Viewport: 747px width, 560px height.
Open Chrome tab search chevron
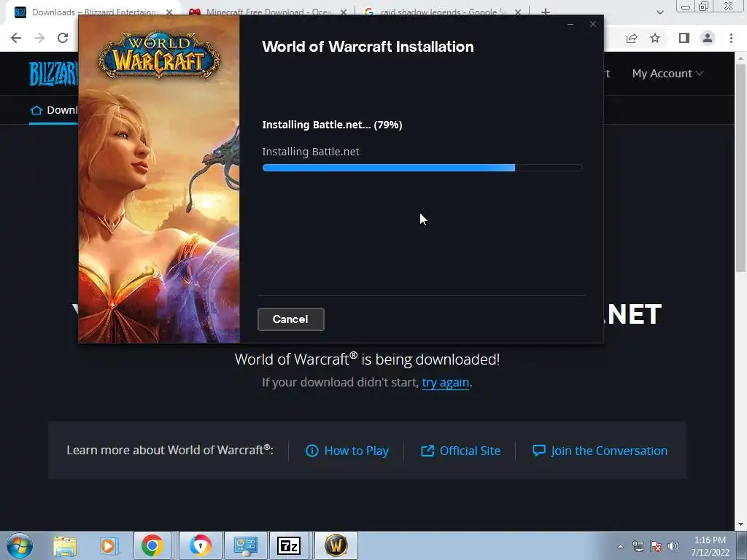pos(659,12)
